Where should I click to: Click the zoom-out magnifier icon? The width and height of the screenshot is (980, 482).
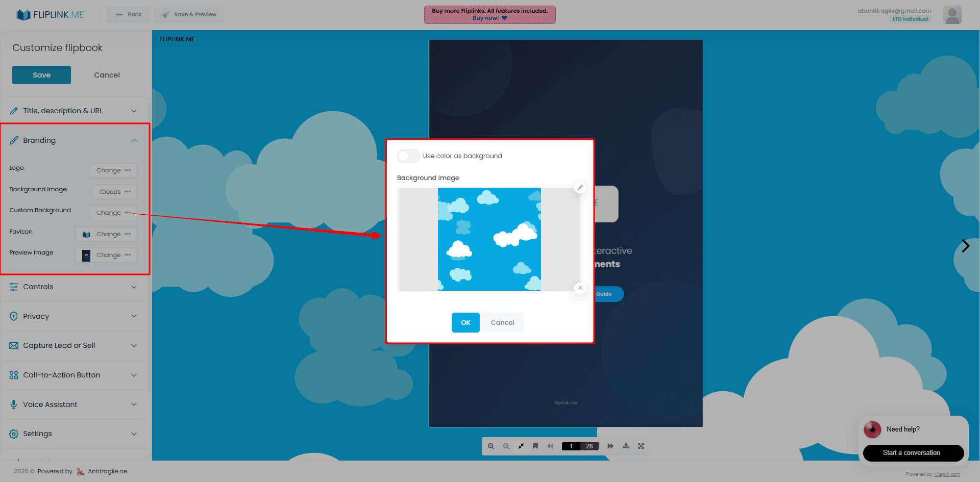coord(506,446)
